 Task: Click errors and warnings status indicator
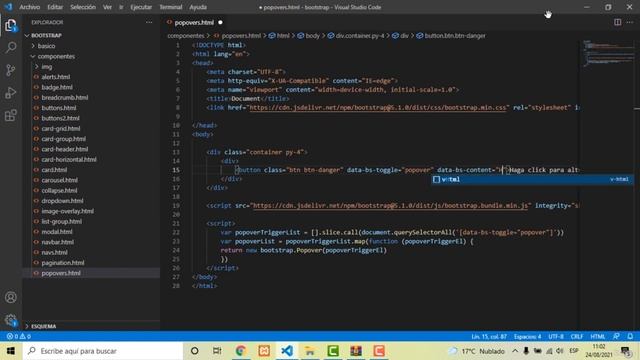pyautogui.click(x=19, y=336)
